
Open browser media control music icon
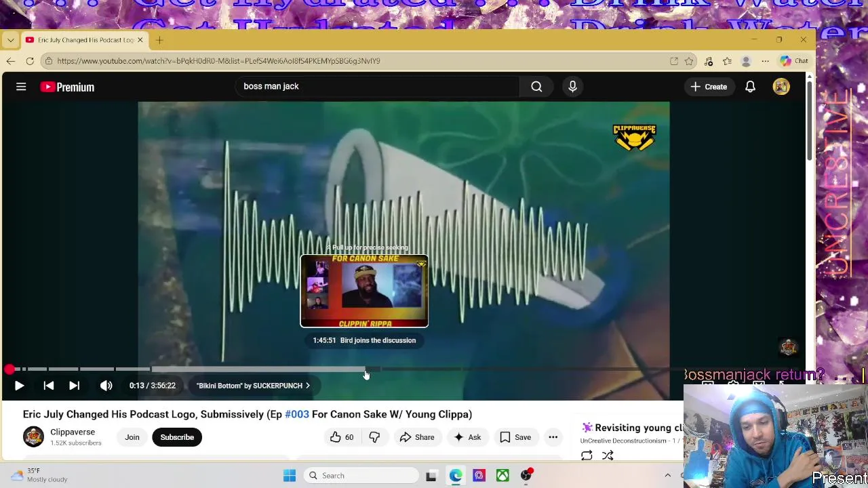[x=709, y=61]
